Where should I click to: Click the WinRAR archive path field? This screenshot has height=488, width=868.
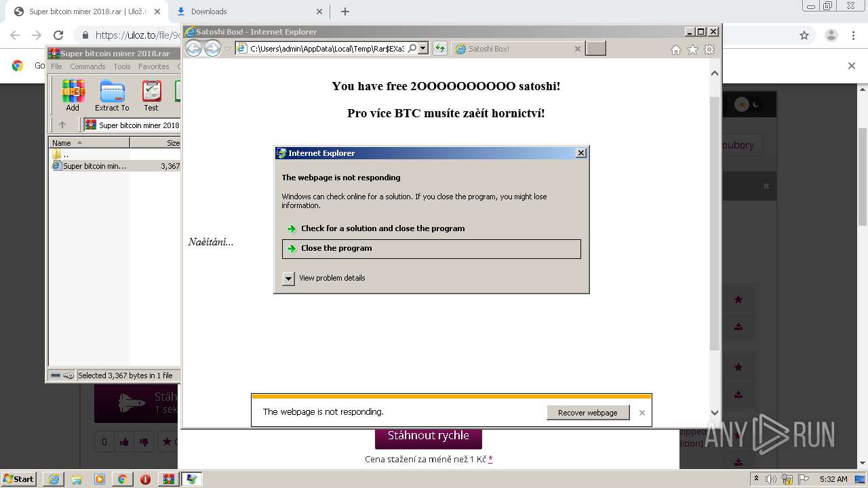pyautogui.click(x=132, y=125)
